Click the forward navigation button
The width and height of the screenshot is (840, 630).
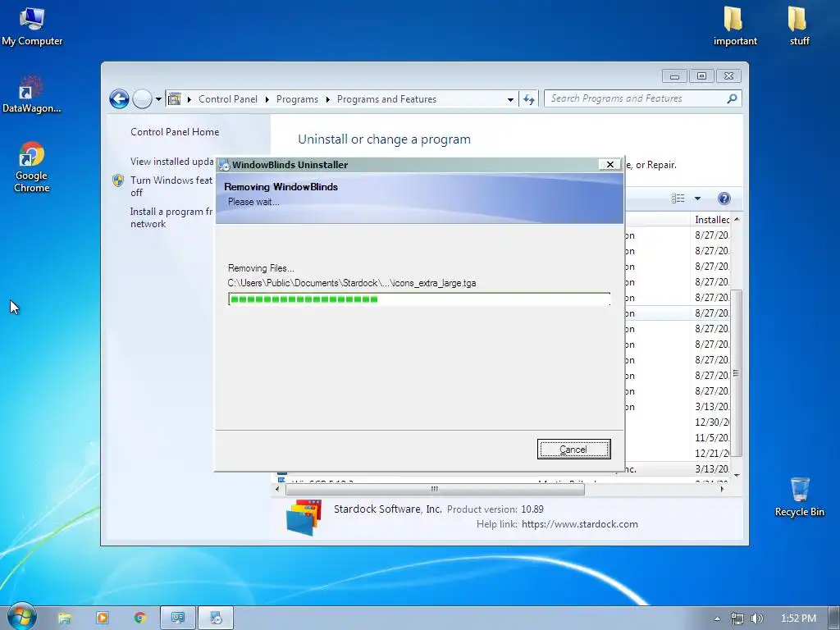142,99
